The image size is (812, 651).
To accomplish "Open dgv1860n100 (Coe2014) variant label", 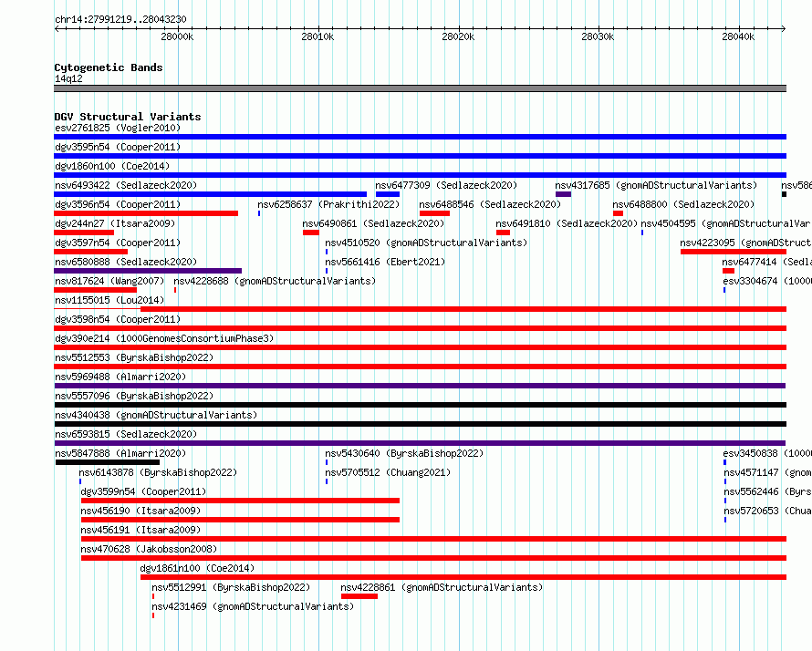I will click(112, 166).
